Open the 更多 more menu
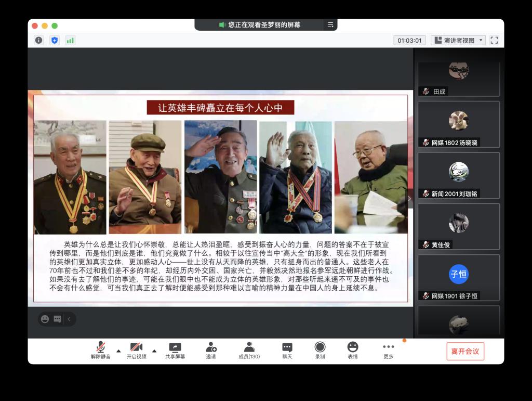 pos(388,351)
